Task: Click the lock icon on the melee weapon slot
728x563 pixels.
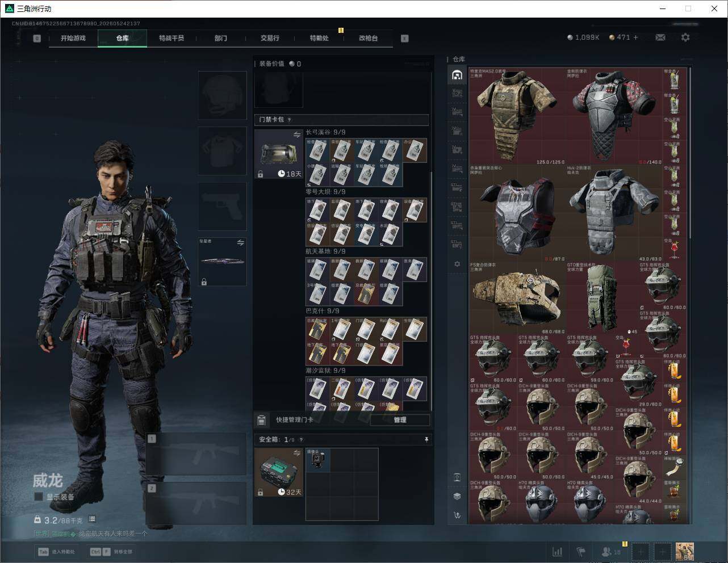Action: 204,281
